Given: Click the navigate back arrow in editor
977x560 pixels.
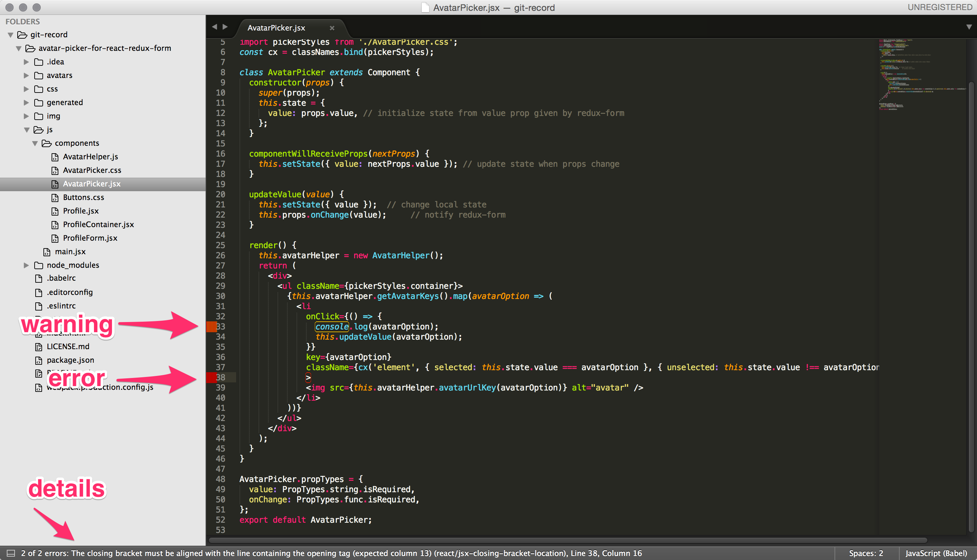Looking at the screenshot, I should pyautogui.click(x=214, y=27).
